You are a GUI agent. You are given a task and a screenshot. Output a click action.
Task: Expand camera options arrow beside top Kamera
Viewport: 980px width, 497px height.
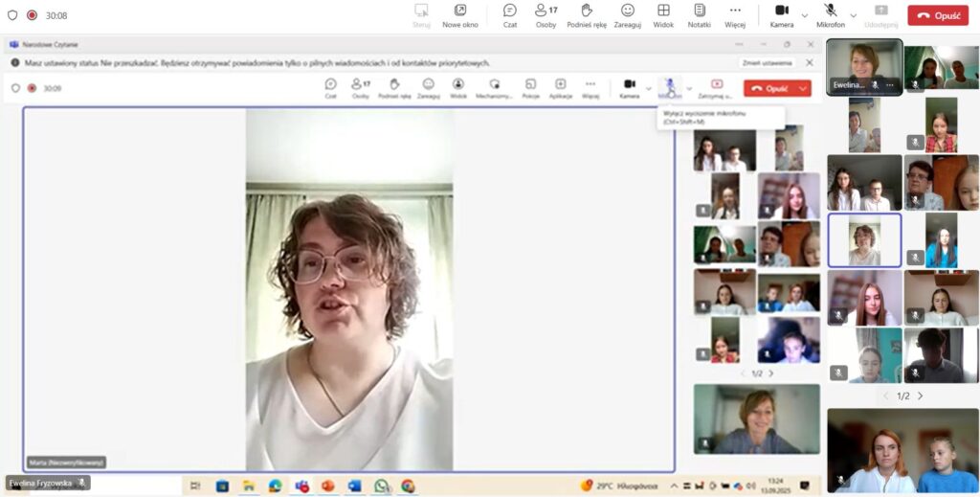tap(804, 15)
